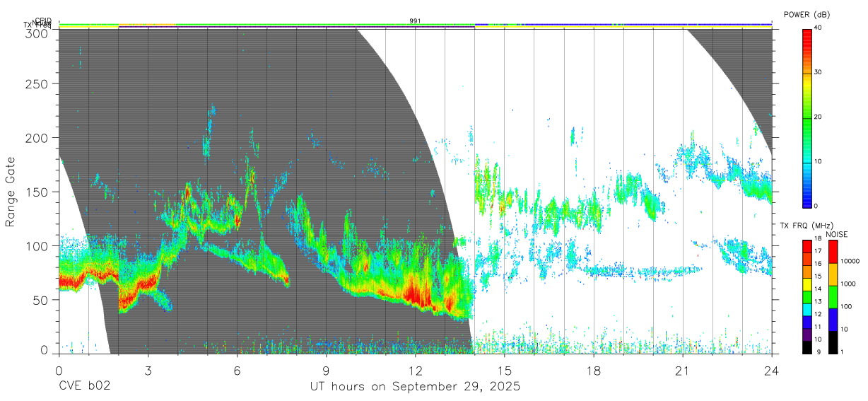Select the purple swatch in TX FRQ legend
This screenshot has width=868, height=401.
pyautogui.click(x=807, y=334)
